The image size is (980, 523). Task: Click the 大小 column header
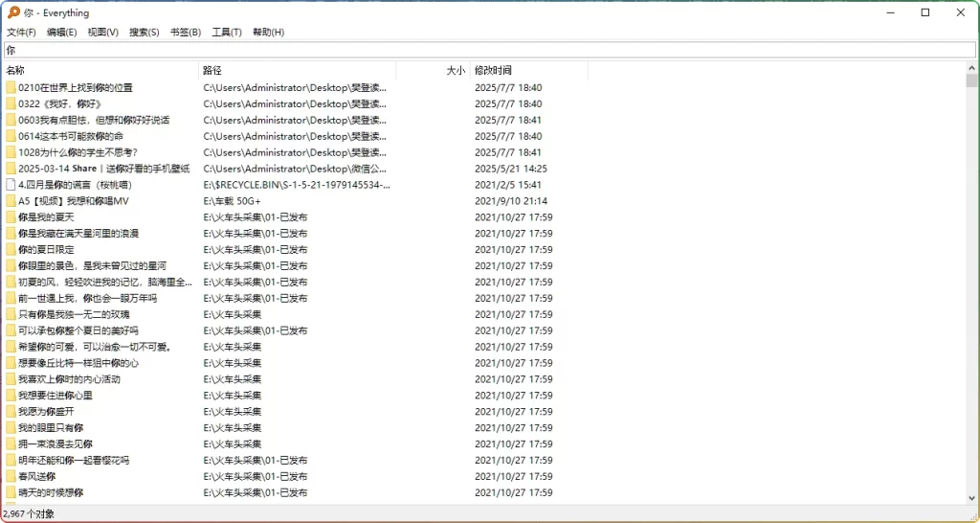(x=456, y=70)
